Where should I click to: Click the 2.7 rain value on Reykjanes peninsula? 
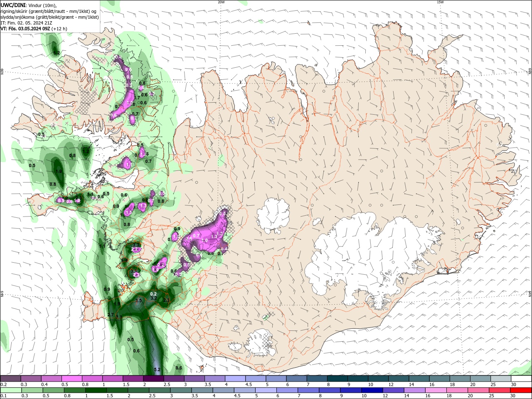coord(111,315)
